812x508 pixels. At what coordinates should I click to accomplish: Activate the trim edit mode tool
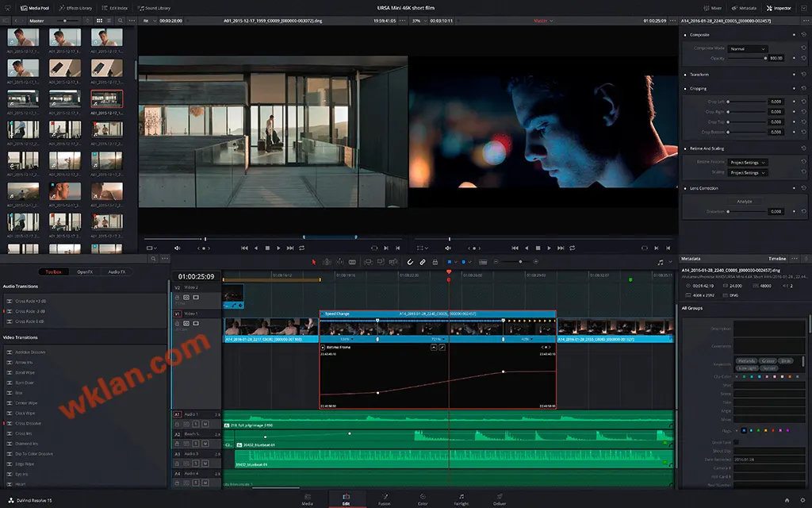(x=327, y=262)
